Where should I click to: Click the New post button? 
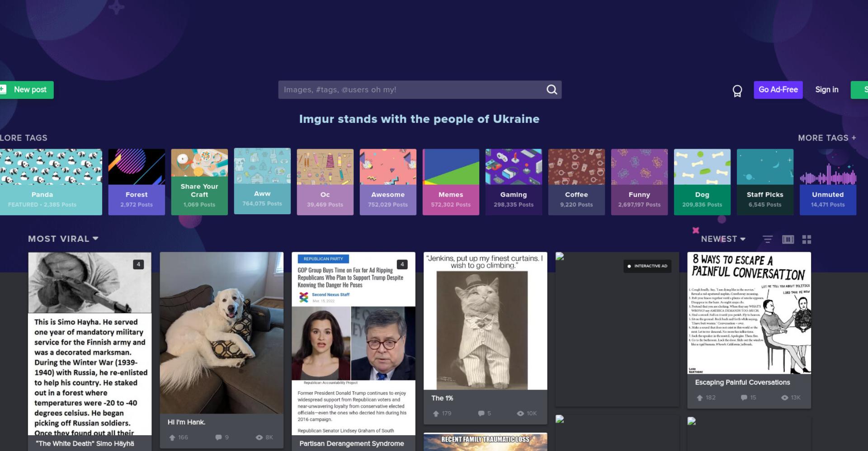[x=27, y=89]
